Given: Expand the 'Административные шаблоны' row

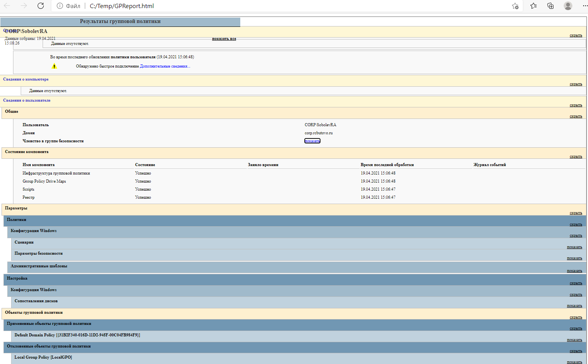Looking at the screenshot, I should pyautogui.click(x=575, y=271).
